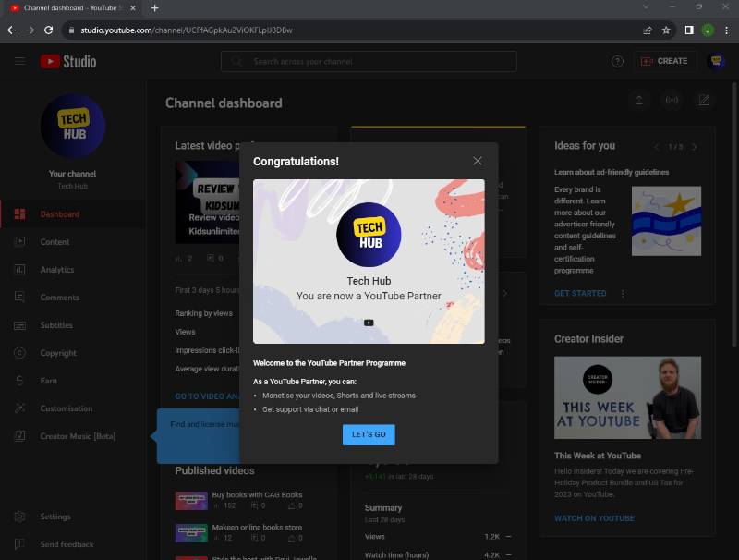This screenshot has height=560, width=739.
Task: Open Settings in the sidebar
Action: click(73, 517)
